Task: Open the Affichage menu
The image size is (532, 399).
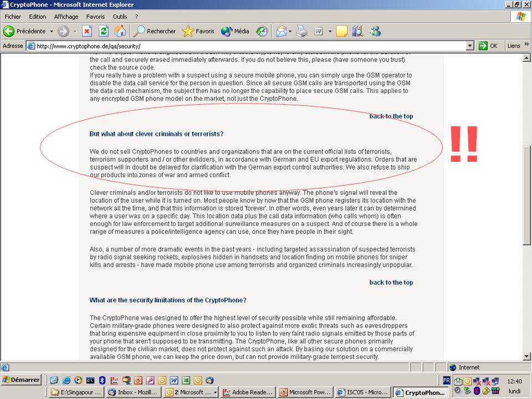Action: coord(66,17)
